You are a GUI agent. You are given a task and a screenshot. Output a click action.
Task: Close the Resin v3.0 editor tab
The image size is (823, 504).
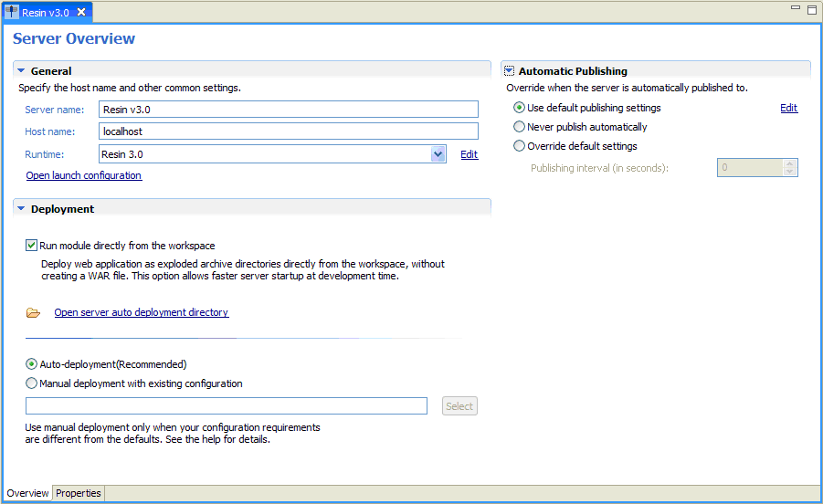click(x=81, y=12)
